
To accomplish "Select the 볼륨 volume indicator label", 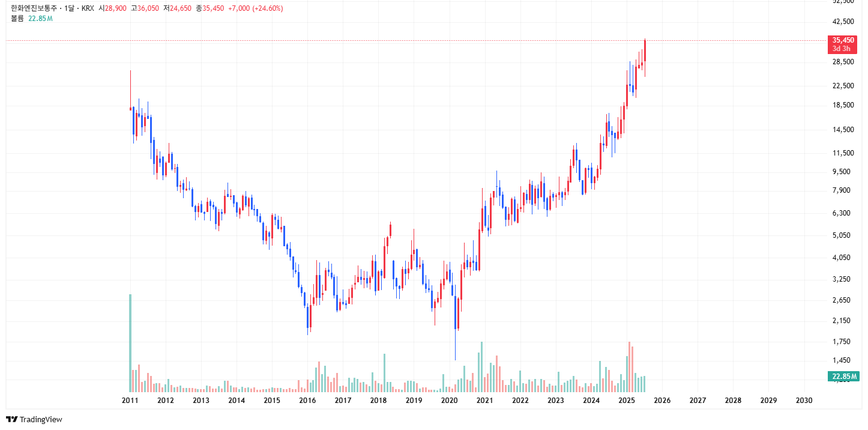I will (x=17, y=19).
